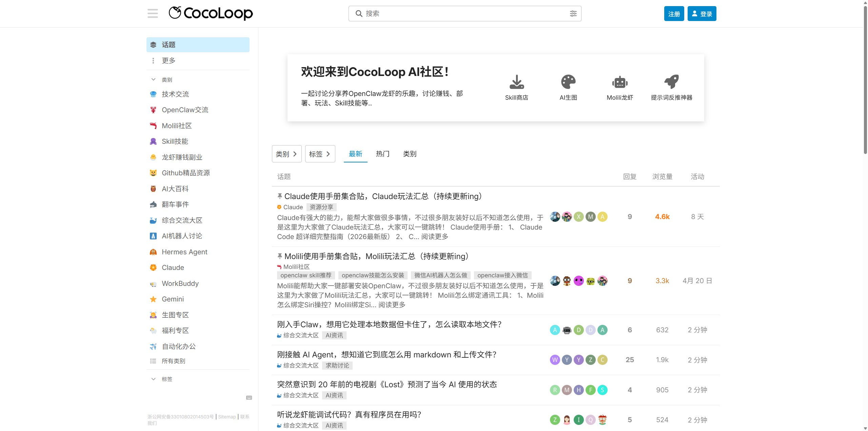Screen dimensions: 868x431
Task: Open the Molili龙虾 robot icon
Action: (x=620, y=82)
